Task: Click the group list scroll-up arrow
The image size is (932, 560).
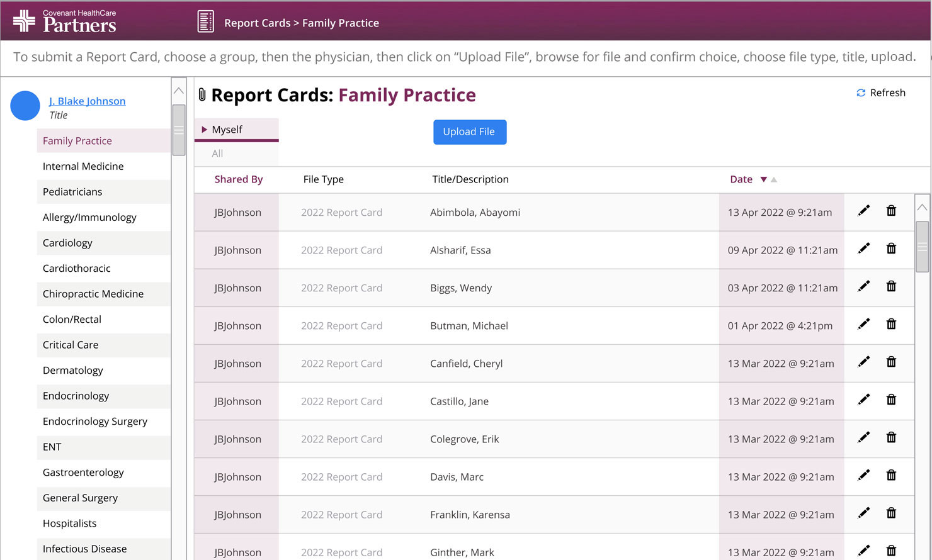Action: click(x=179, y=91)
